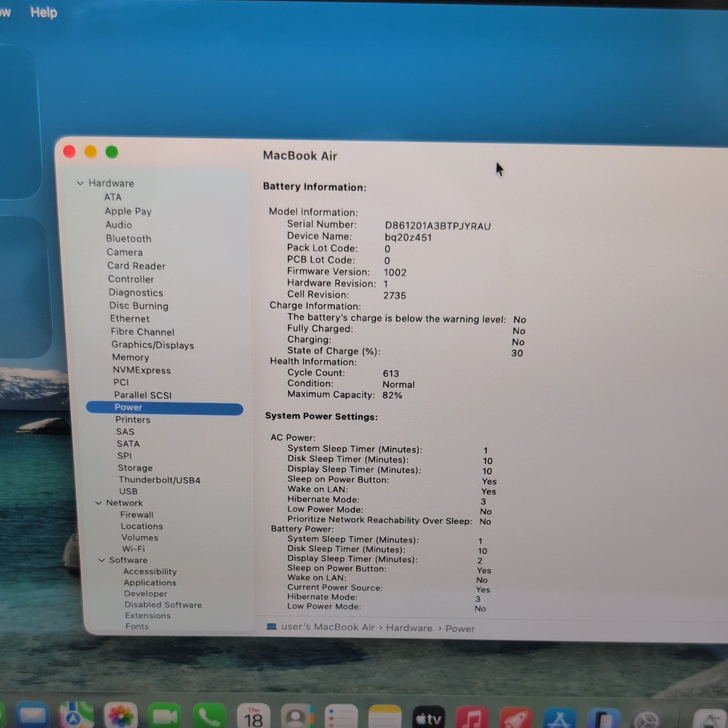Start FaceTime from the Dock
Screen dimensions: 728x728
(x=165, y=715)
